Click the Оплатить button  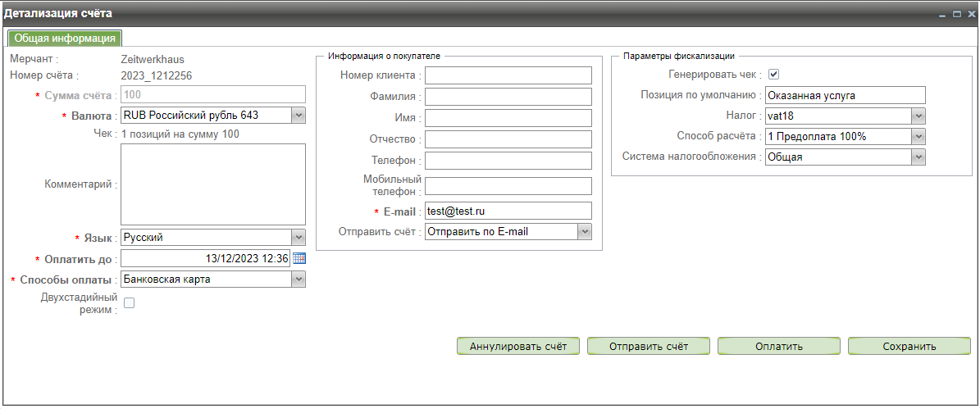tap(778, 346)
